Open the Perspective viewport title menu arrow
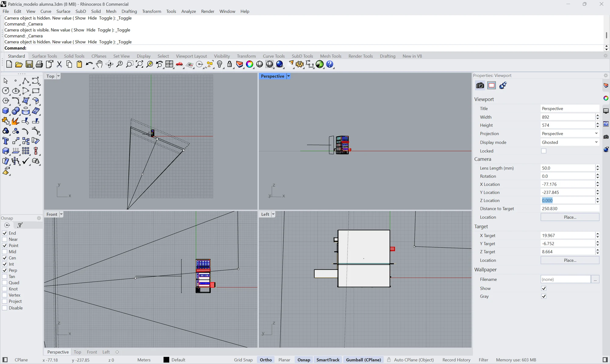The height and width of the screenshot is (364, 610). (x=289, y=76)
